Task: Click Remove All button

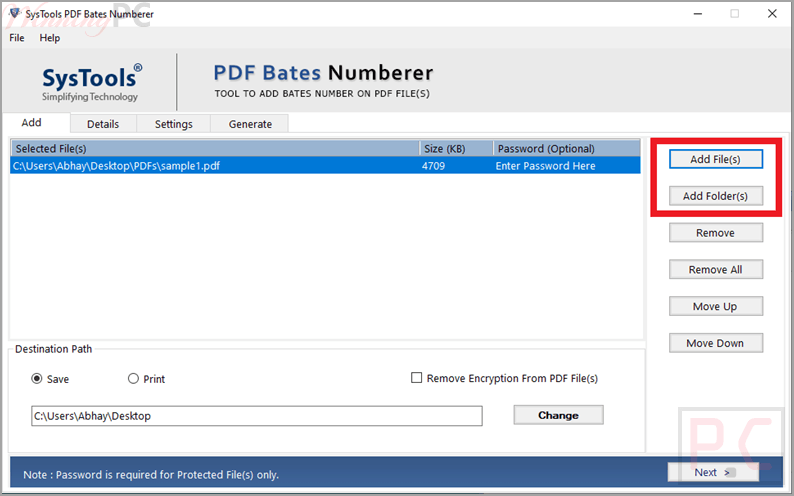Action: (x=716, y=270)
